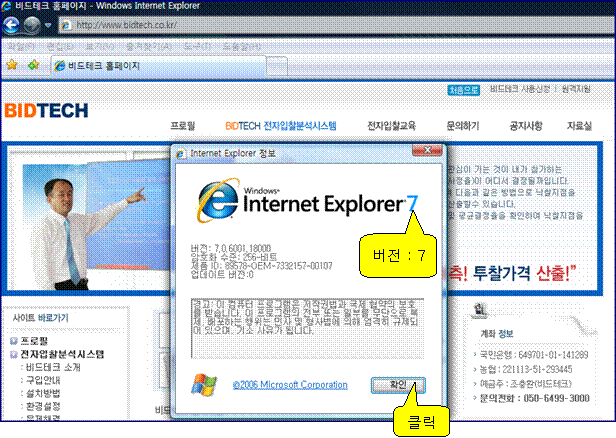The height and width of the screenshot is (438, 616).
Task: Open the 파일(F) menu
Action: pyautogui.click(x=21, y=46)
